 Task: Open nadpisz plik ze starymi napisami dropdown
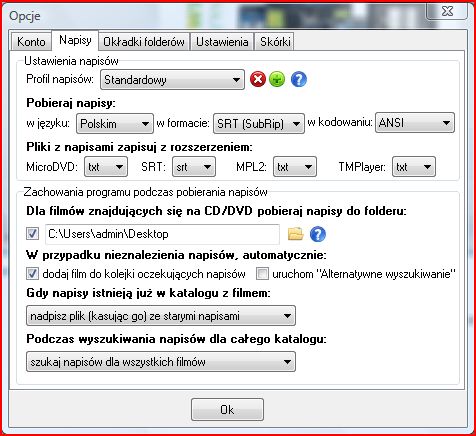click(161, 315)
